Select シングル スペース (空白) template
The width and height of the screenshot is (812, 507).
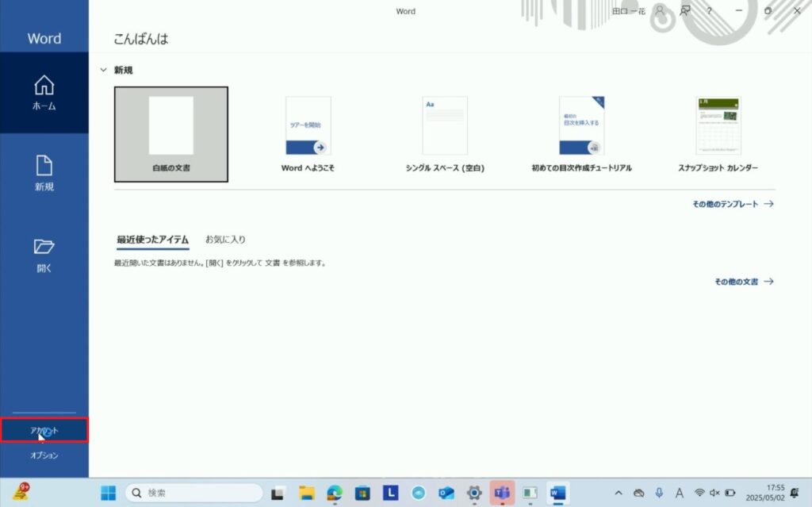pos(445,134)
